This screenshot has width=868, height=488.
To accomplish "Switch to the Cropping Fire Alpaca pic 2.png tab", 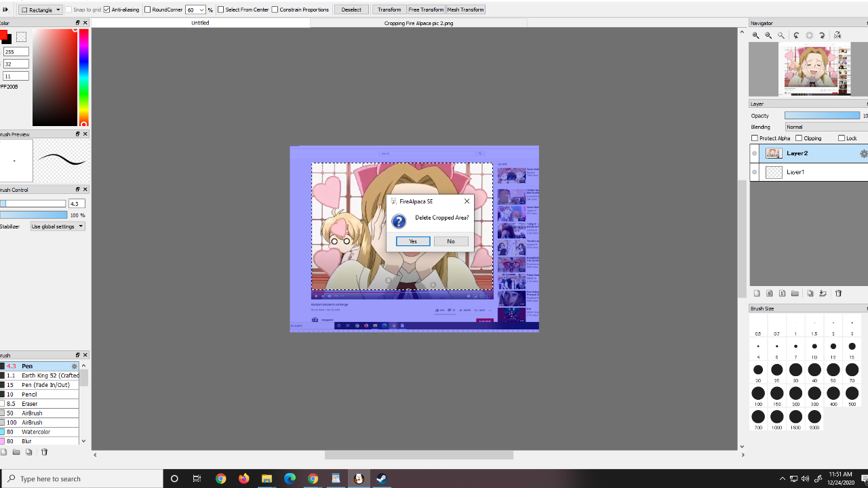I will tap(418, 23).
